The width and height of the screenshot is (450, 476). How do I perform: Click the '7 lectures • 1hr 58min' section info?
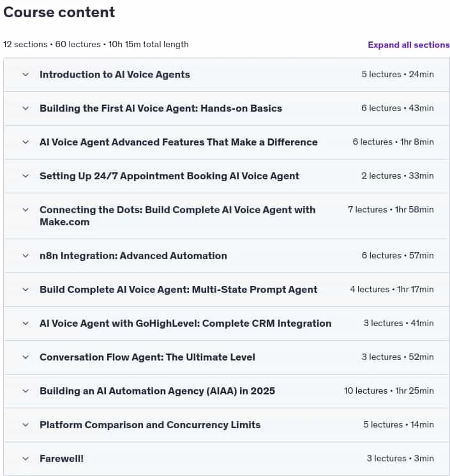click(391, 209)
